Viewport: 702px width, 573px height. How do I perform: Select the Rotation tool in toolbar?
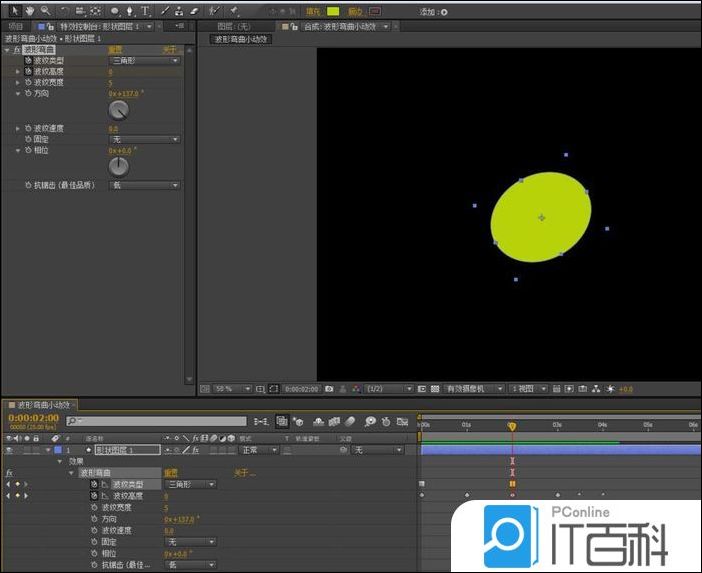pos(66,11)
